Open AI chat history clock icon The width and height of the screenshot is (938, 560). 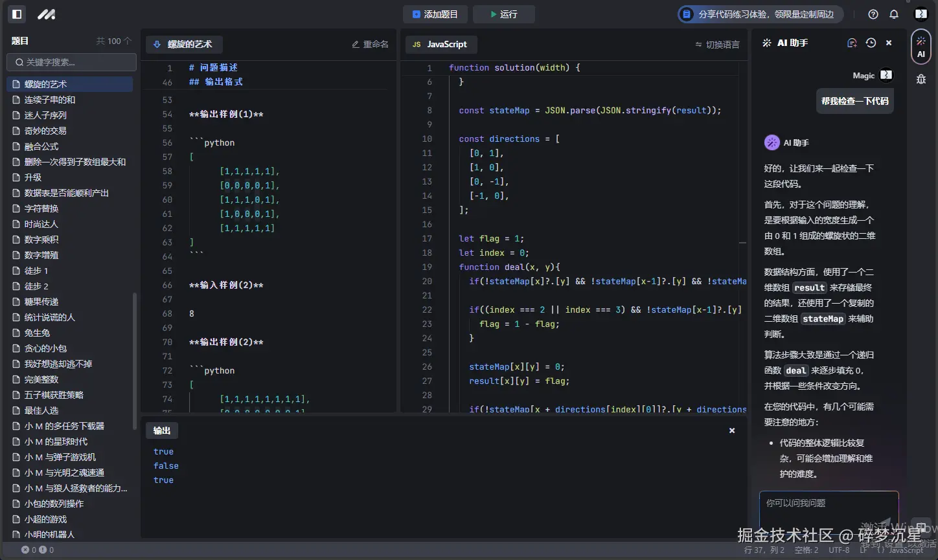tap(871, 43)
